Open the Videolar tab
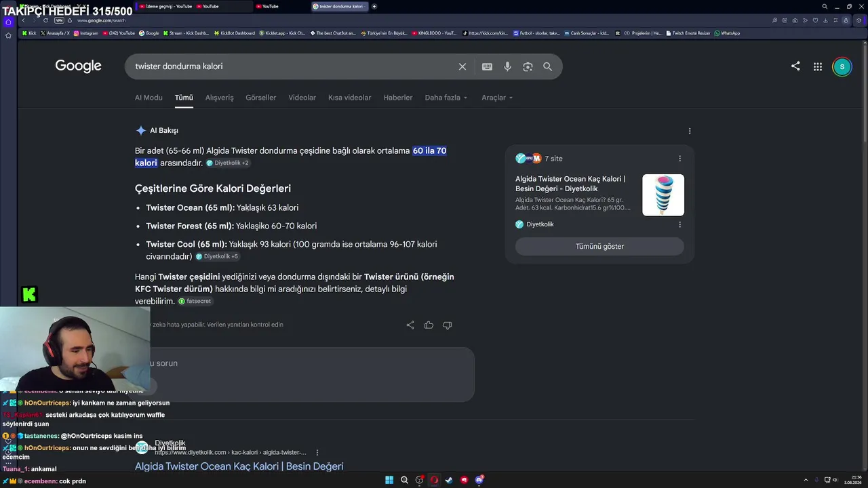The width and height of the screenshot is (868, 488). coord(302,98)
